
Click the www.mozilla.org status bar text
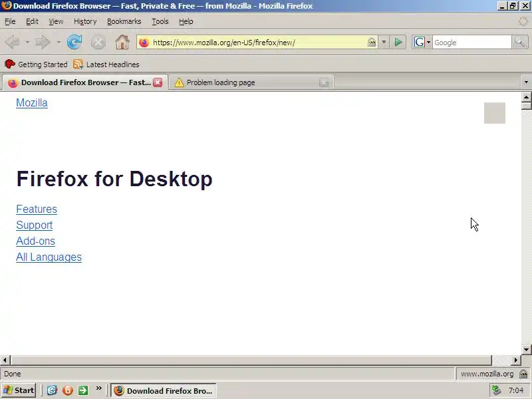(x=487, y=374)
